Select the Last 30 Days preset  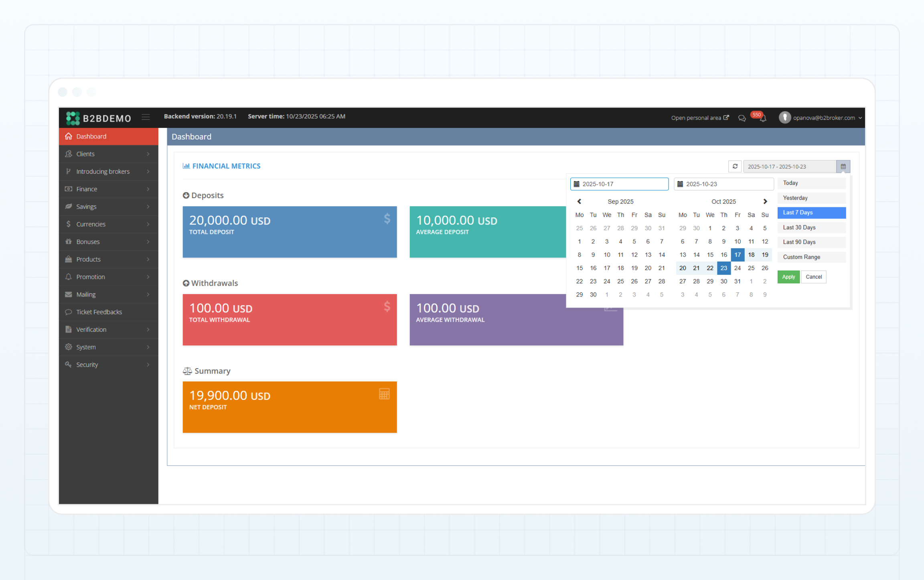[811, 227]
